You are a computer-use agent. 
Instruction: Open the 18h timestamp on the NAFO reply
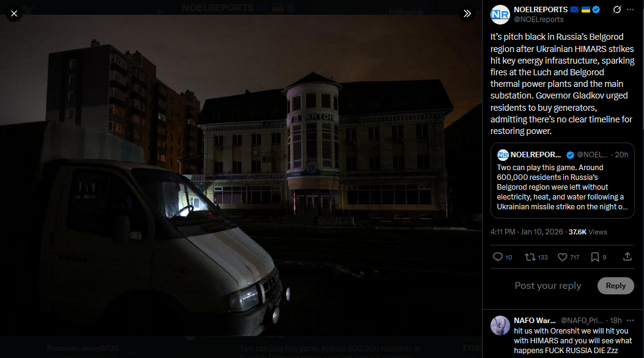[616, 321]
